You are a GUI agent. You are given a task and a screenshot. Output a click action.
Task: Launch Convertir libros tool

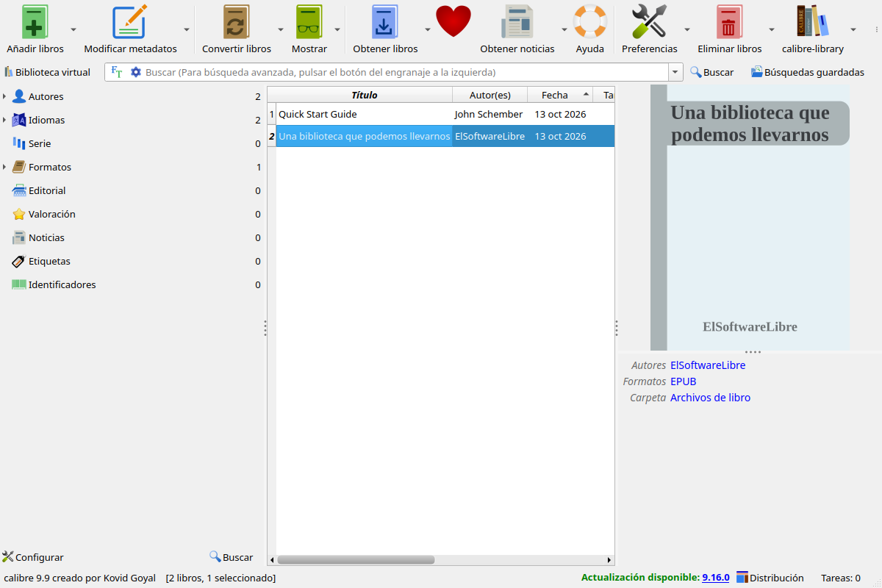click(236, 22)
